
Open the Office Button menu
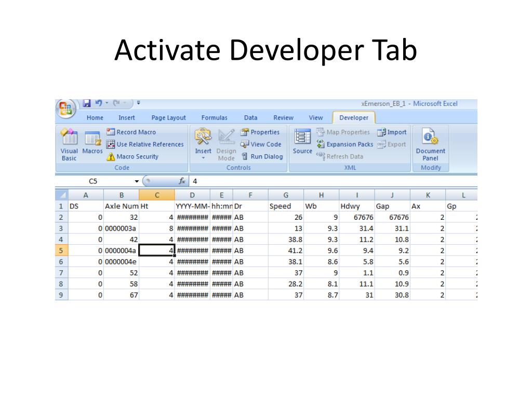(x=66, y=109)
